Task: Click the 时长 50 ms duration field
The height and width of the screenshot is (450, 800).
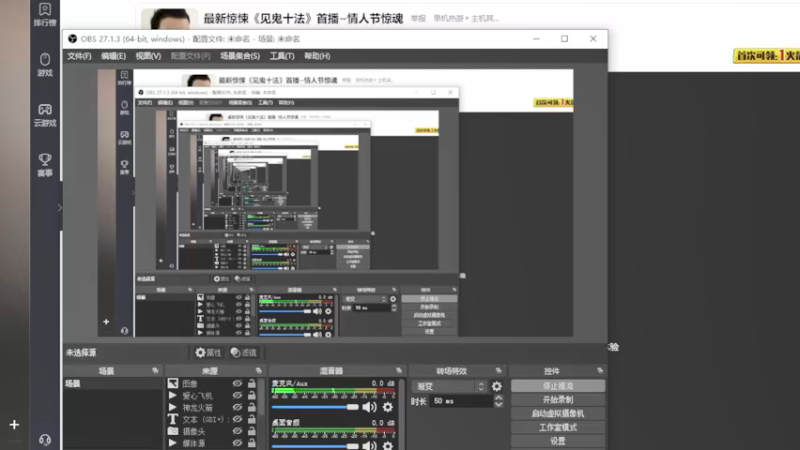Action: coord(461,401)
